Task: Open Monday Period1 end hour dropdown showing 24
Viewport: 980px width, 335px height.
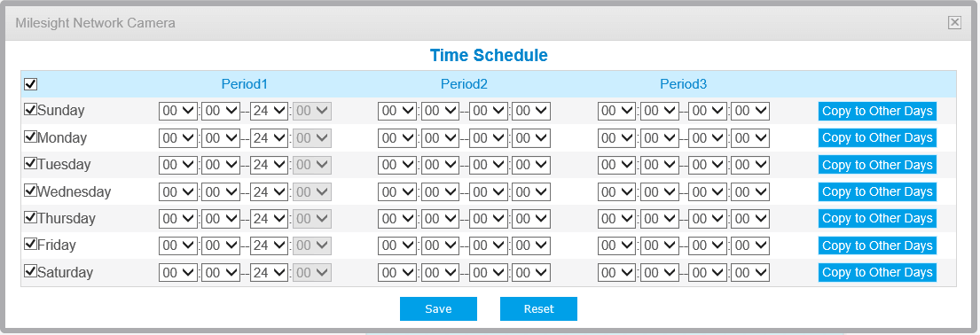Action: tap(269, 138)
